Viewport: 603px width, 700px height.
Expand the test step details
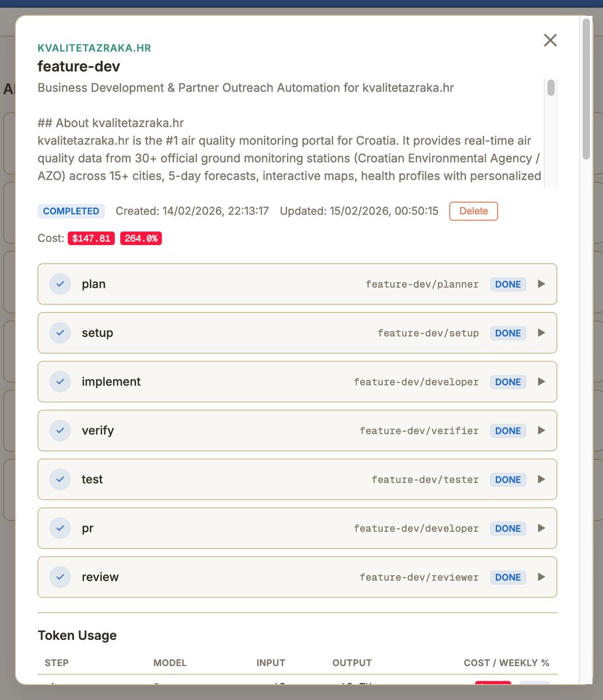[x=541, y=479]
